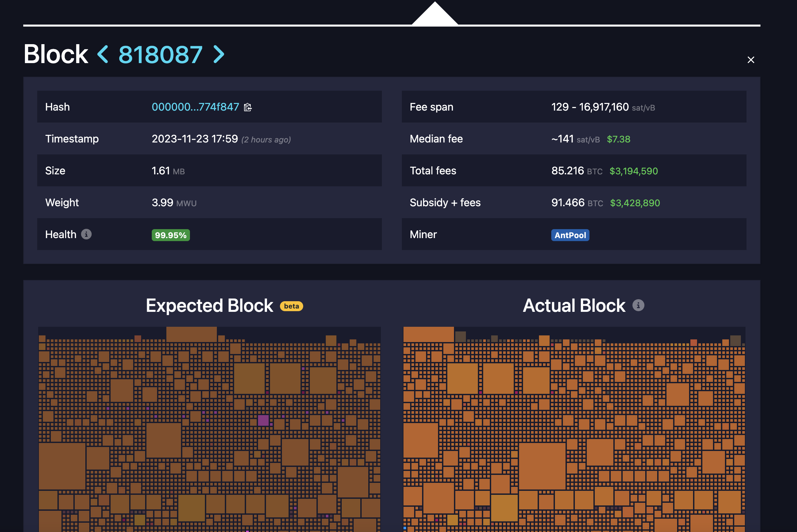797x532 pixels.
Task: Click the Health info icon
Action: [87, 234]
